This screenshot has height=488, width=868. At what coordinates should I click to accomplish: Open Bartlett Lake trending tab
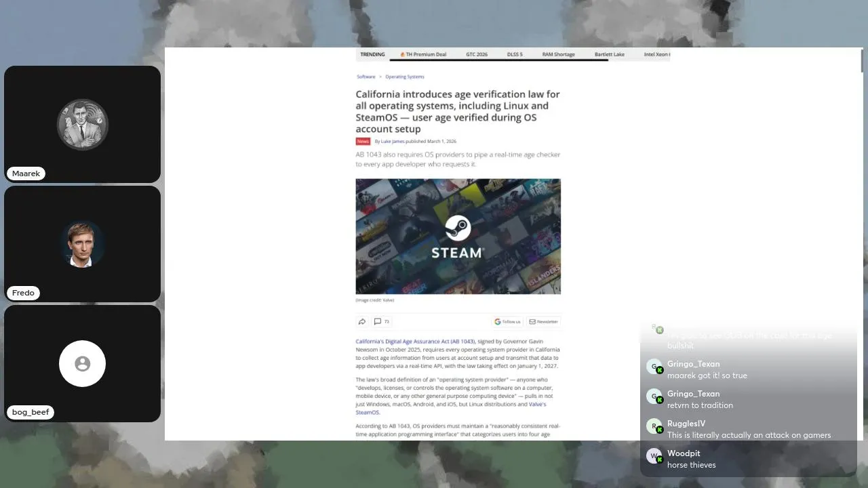tap(610, 54)
